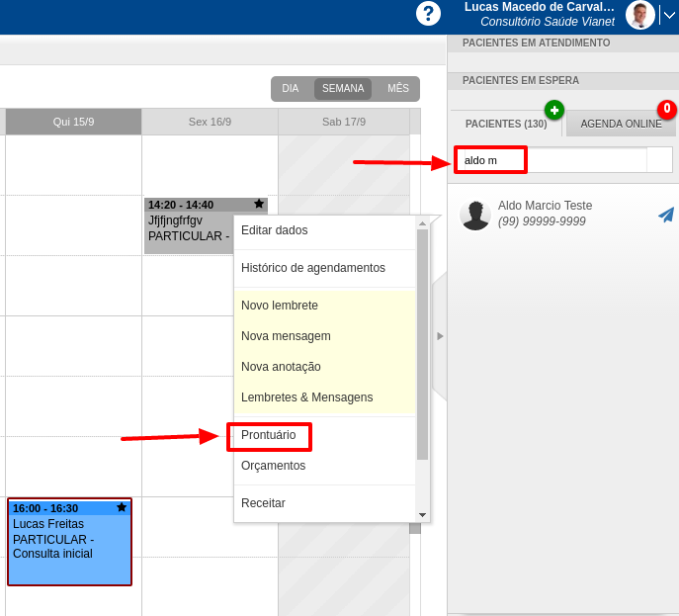This screenshot has height=616, width=679.
Task: Select the Sex 16/9 column header
Action: [x=210, y=122]
